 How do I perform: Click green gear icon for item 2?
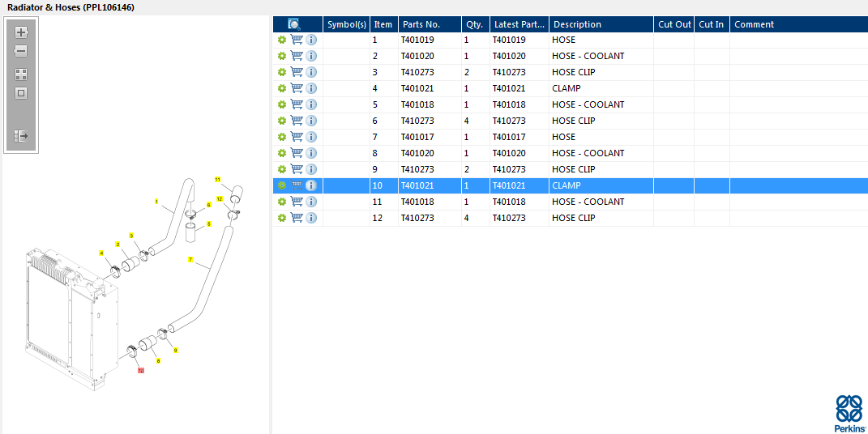tap(282, 56)
